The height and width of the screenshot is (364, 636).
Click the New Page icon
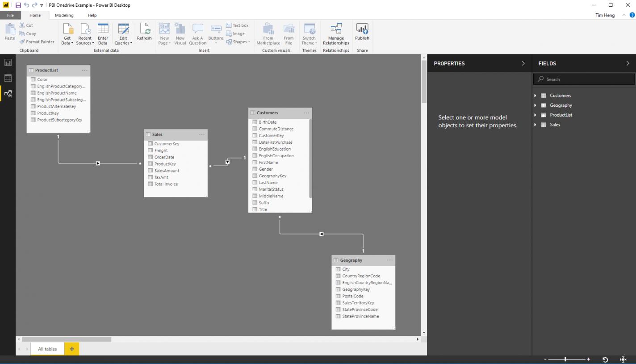[164, 29]
